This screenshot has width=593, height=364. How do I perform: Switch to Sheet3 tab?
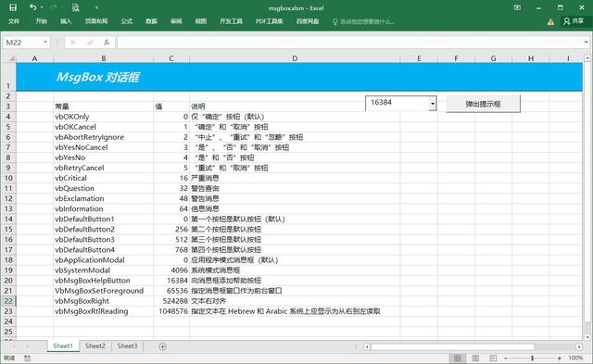tap(128, 345)
